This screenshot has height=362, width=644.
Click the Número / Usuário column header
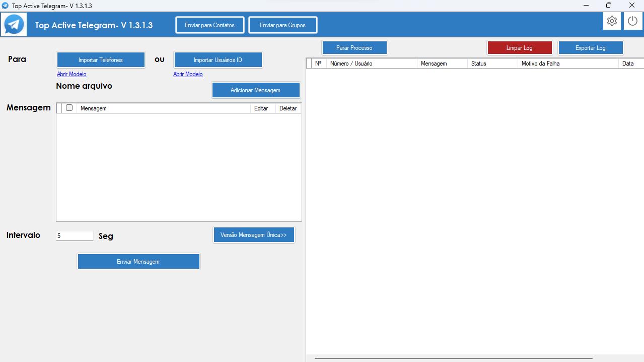point(372,64)
